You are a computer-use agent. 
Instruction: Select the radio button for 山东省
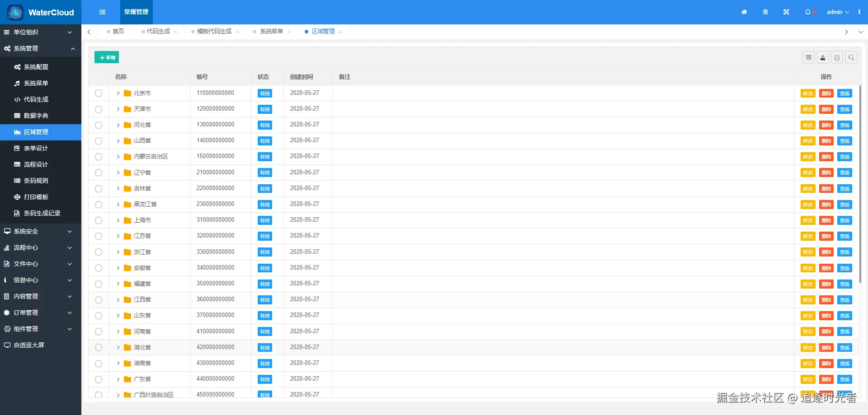pos(99,316)
